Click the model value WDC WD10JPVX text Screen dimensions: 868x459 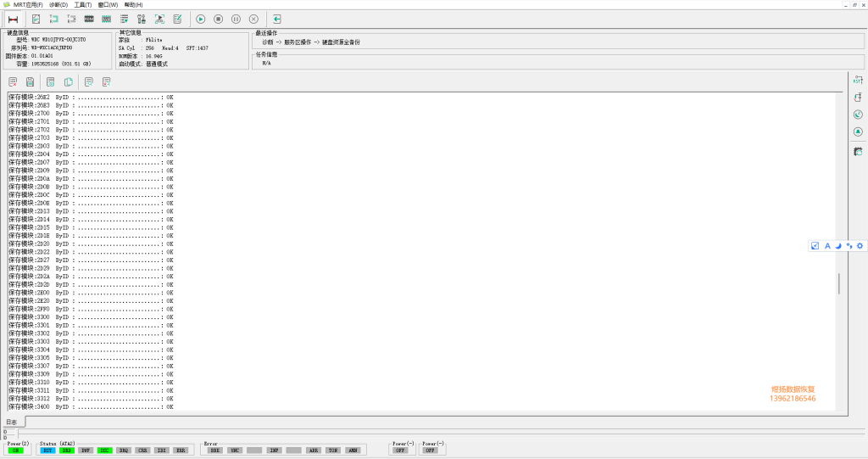58,40
